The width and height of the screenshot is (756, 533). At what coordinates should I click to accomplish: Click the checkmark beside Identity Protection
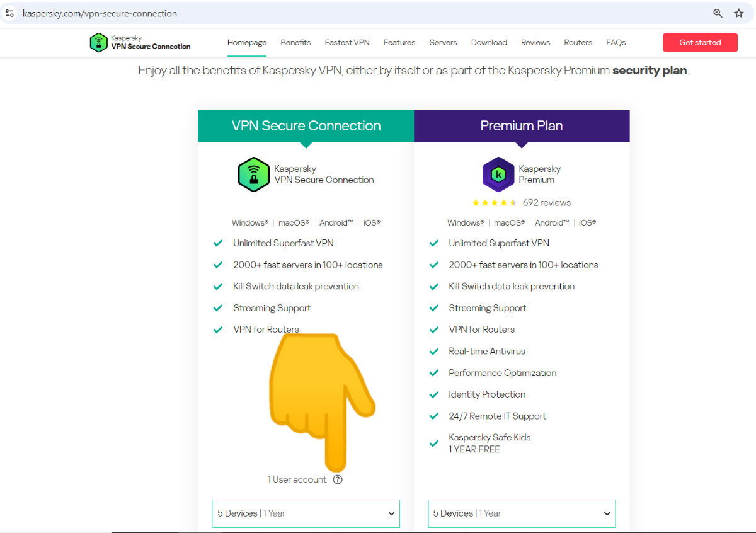click(434, 395)
